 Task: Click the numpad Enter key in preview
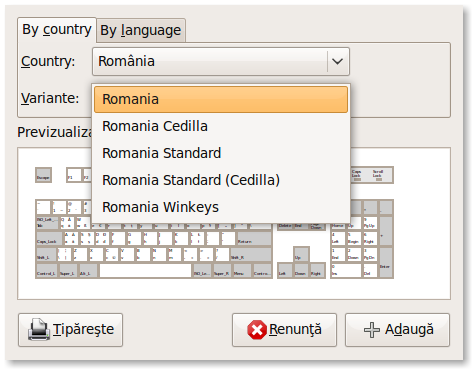tap(386, 262)
